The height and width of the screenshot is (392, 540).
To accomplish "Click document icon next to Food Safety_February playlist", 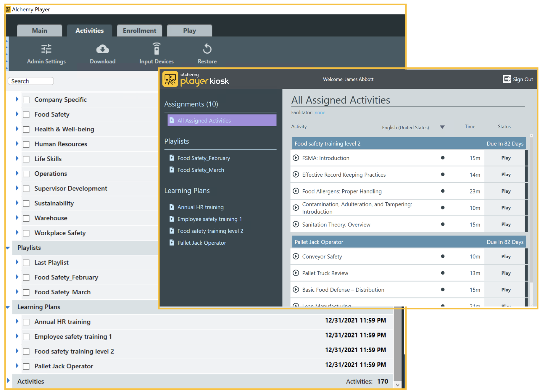I will point(172,158).
